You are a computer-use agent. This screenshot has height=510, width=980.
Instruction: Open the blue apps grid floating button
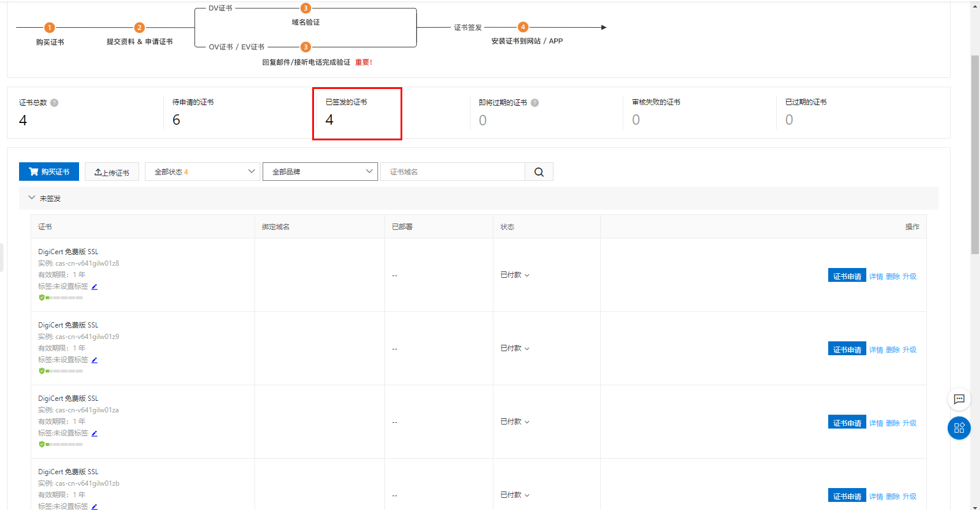959,428
